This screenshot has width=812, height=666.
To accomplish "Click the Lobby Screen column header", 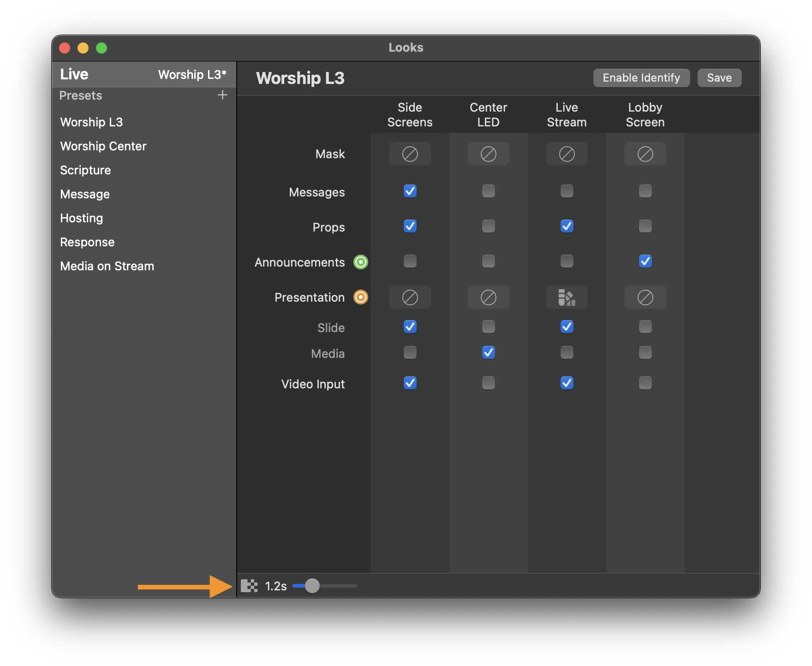I will 645,115.
